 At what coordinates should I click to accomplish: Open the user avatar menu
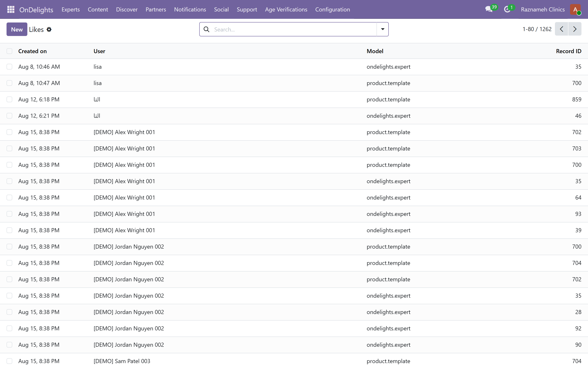[575, 9]
